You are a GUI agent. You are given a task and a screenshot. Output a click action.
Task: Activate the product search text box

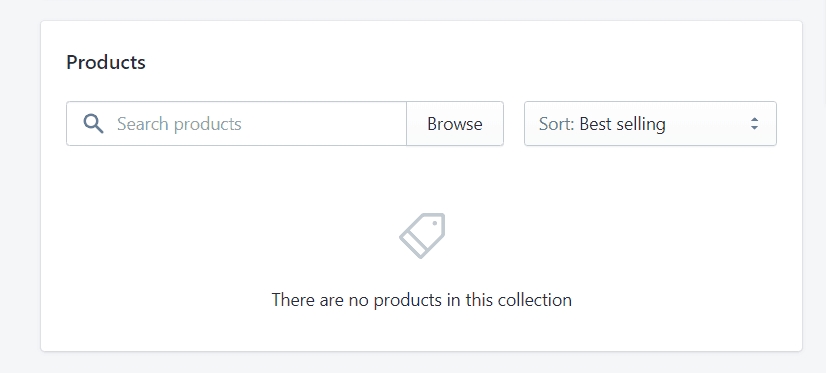coord(237,124)
